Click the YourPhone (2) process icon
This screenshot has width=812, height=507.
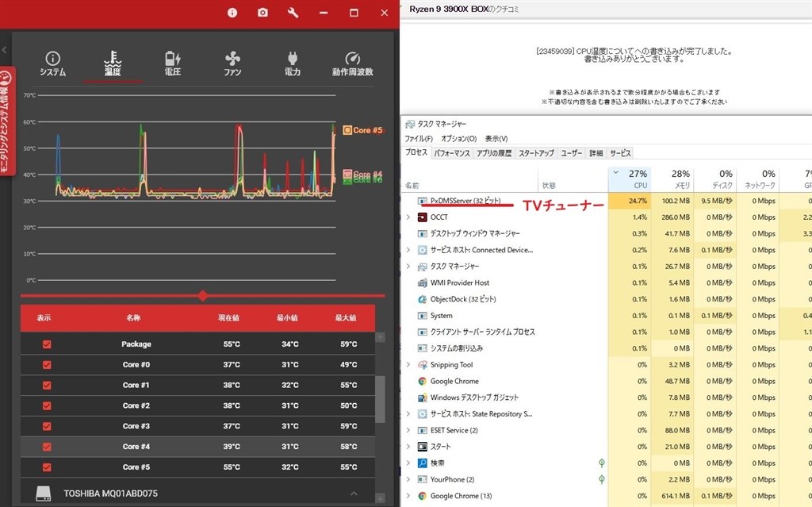[422, 479]
